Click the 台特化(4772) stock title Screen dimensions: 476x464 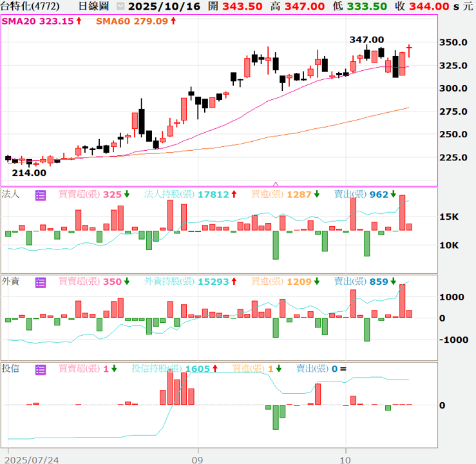pos(30,6)
